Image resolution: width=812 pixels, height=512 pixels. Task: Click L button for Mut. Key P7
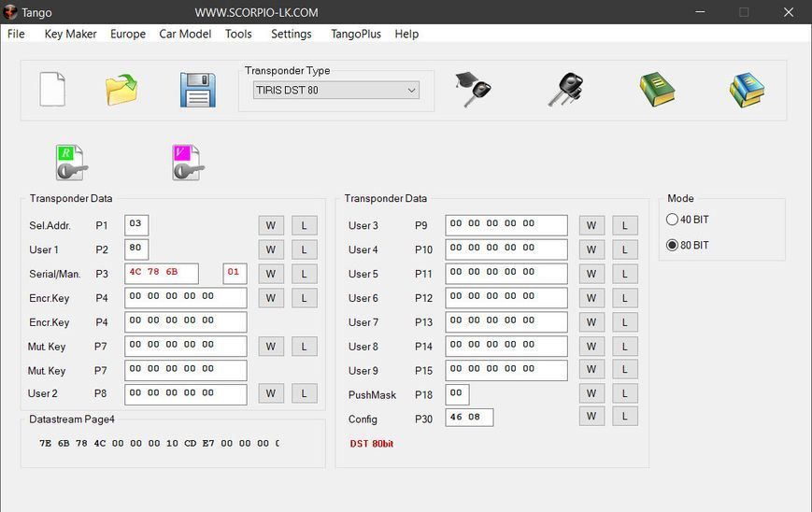pos(304,347)
